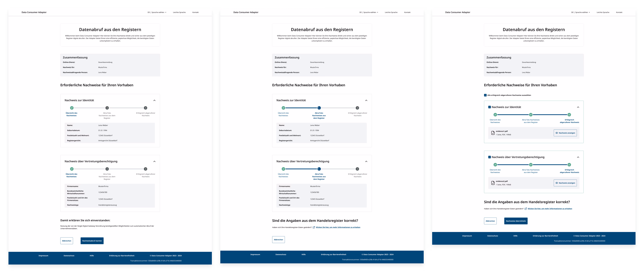Click active loading step in middle screen's Identität stepper
The image size is (644, 273).
point(319,108)
